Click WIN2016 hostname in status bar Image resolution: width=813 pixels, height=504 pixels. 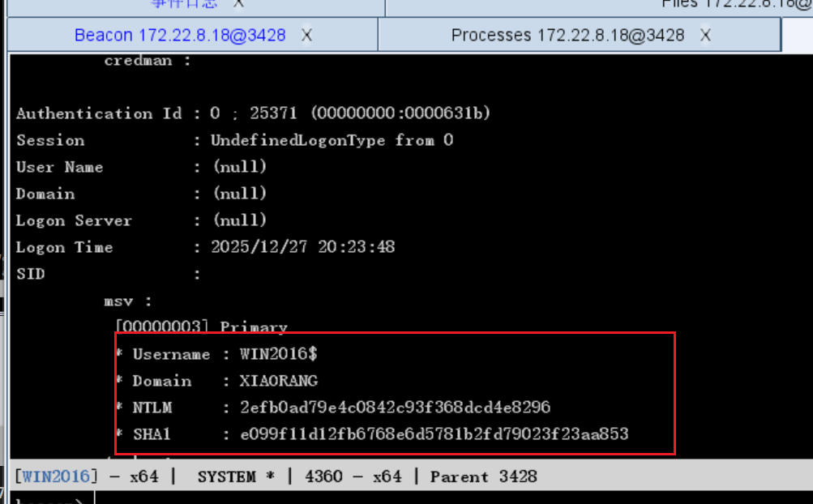click(55, 476)
